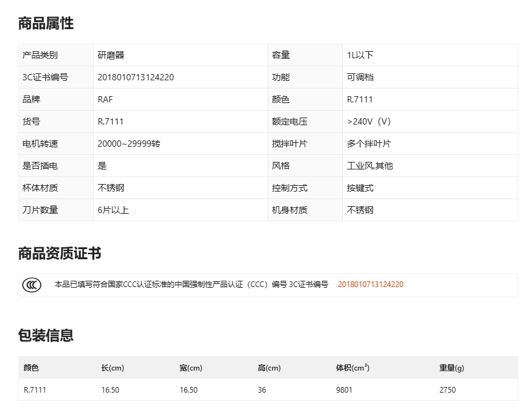Click the 多个拌叶片 mixing blade value
This screenshot has height=411, width=532.
[369, 144]
